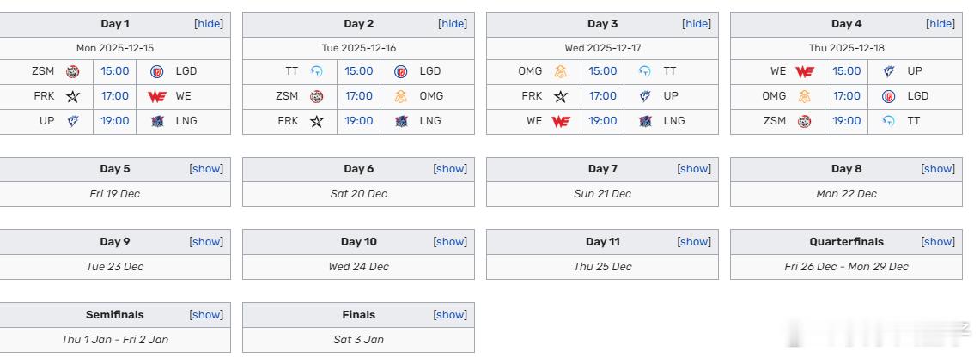Hide the Day 3 schedule

[697, 24]
